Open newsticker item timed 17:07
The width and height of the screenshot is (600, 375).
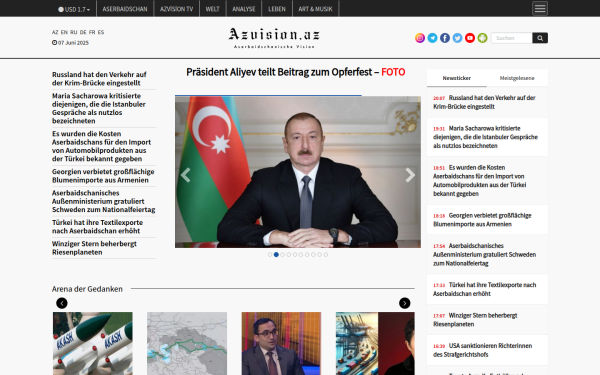pyautogui.click(x=487, y=320)
